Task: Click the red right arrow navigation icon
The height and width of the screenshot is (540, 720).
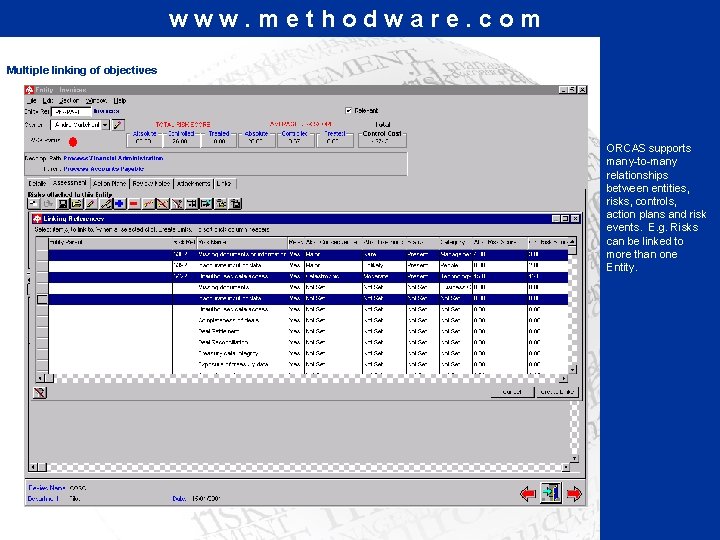Action: [574, 494]
